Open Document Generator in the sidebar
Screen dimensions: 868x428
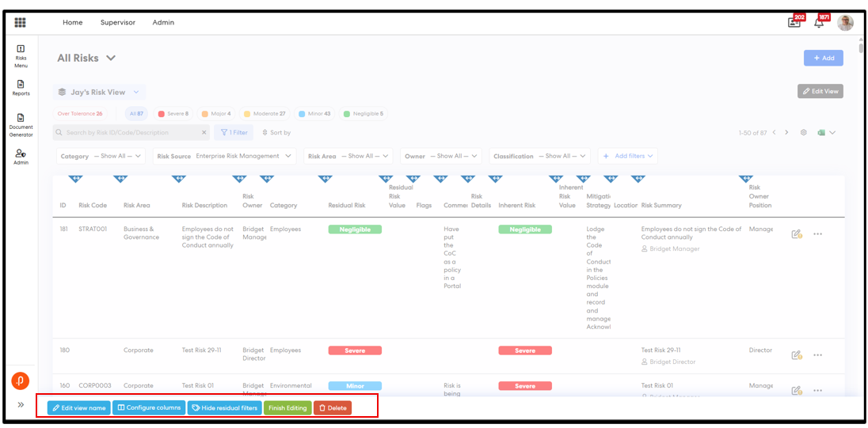pos(21,124)
